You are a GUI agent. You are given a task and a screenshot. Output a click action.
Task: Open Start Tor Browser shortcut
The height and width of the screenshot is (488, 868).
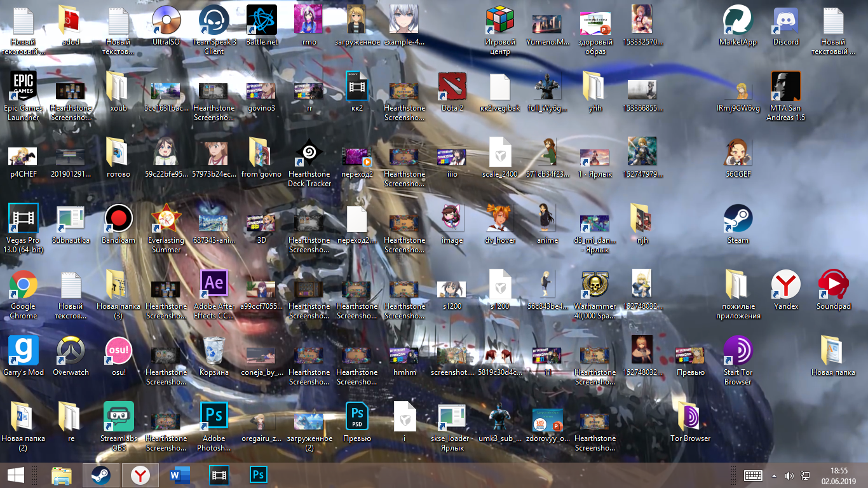pyautogui.click(x=738, y=351)
